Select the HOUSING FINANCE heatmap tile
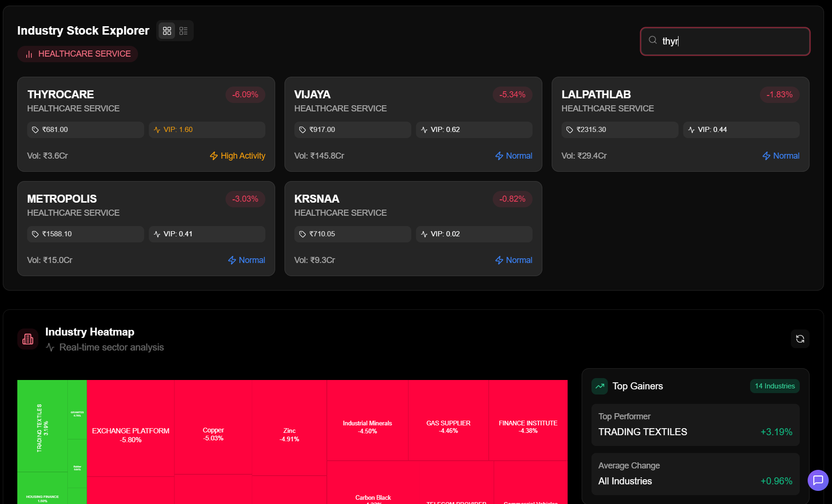This screenshot has width=832, height=504. 43,488
